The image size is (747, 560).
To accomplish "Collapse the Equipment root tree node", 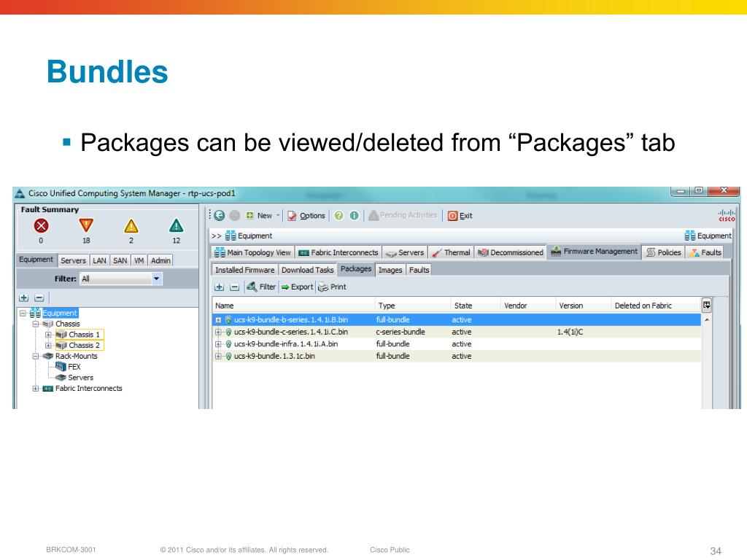I will pos(23,314).
